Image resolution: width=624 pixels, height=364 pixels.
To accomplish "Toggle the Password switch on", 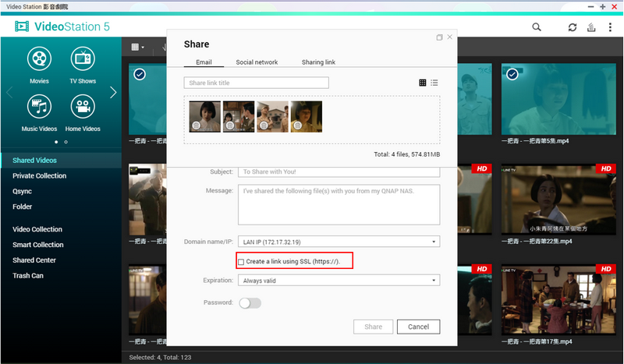I will (250, 303).
